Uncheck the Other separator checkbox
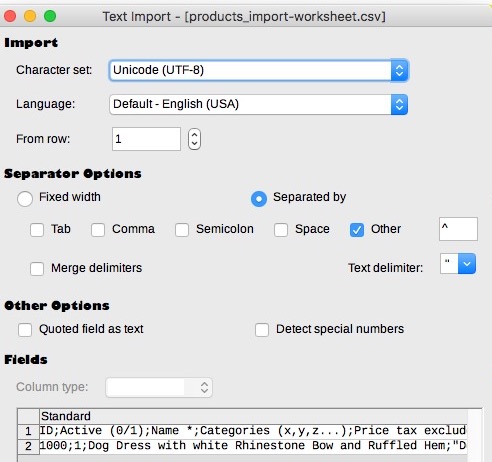This screenshot has height=462, width=492. click(x=357, y=230)
